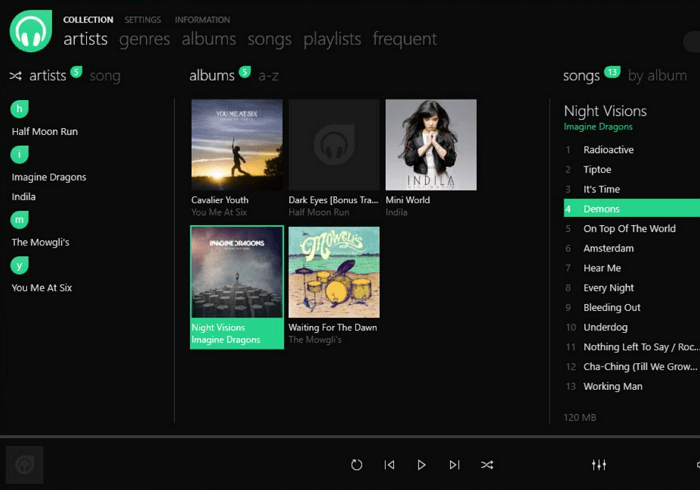Switch to the playlists tab
The image size is (700, 490).
click(x=332, y=40)
